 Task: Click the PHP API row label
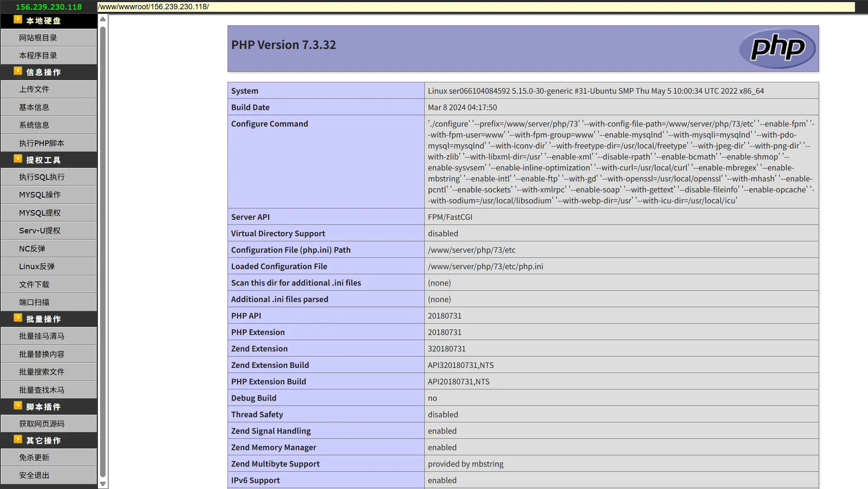pyautogui.click(x=246, y=316)
